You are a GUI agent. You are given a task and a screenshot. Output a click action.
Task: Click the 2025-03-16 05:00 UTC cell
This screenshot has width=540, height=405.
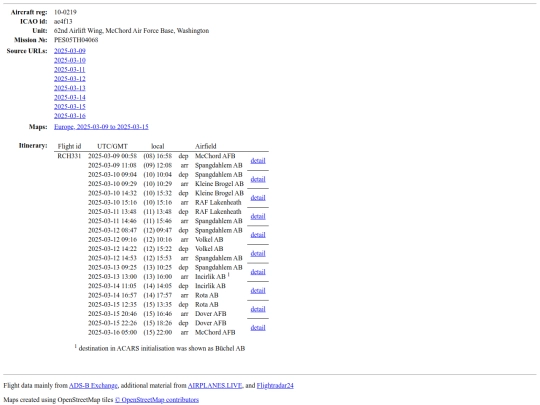coord(113,333)
